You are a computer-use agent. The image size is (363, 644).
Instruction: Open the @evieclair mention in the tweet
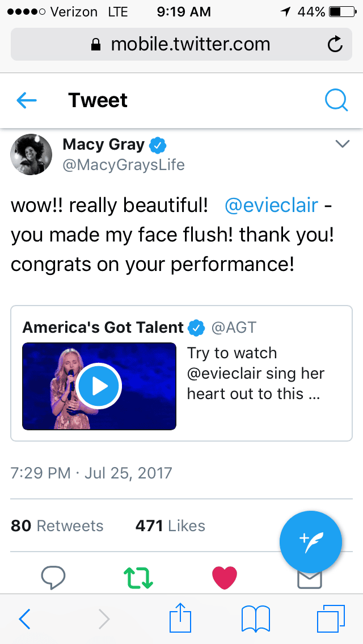(271, 205)
